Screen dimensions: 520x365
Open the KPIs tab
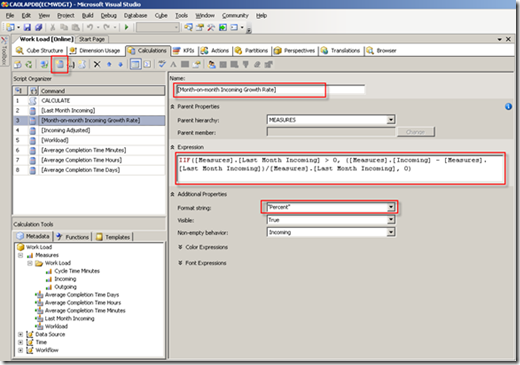point(184,51)
